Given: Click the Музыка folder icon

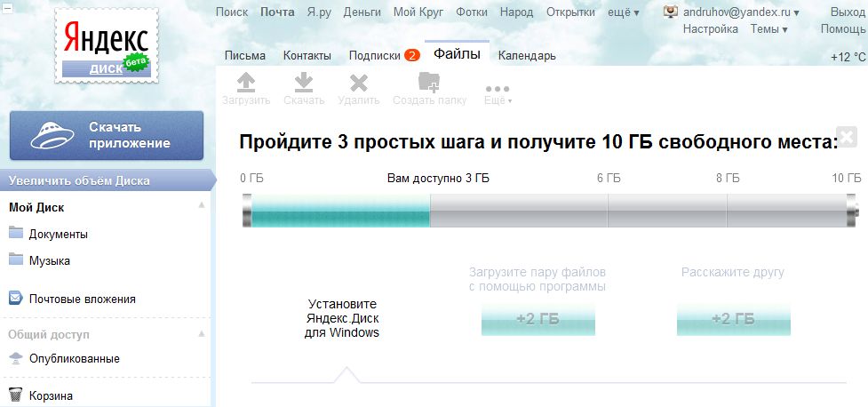Looking at the screenshot, I should point(15,259).
